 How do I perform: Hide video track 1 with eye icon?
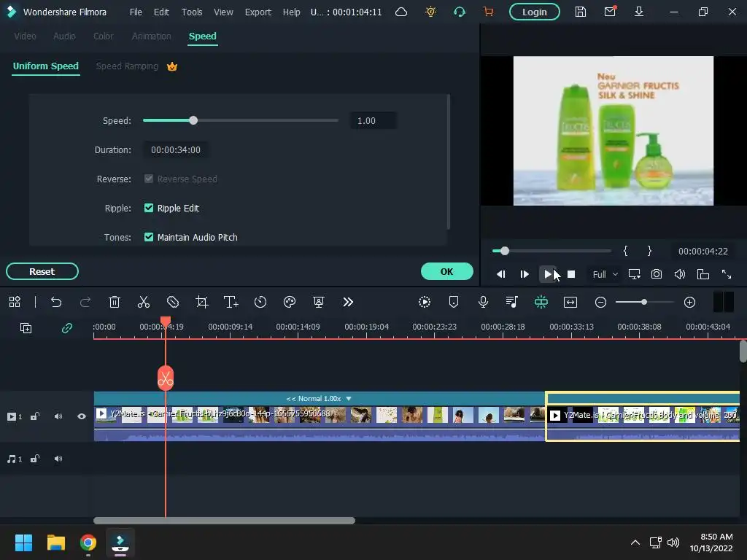coord(82,416)
